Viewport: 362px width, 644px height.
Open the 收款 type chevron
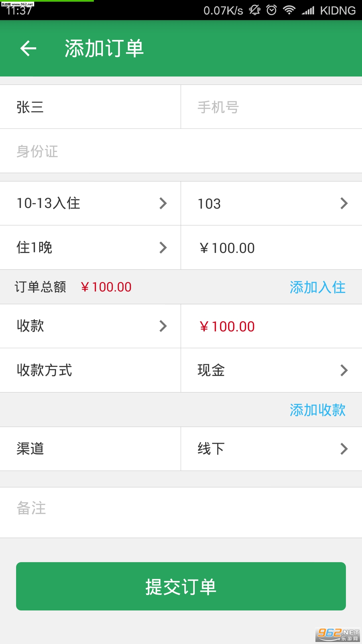[163, 326]
